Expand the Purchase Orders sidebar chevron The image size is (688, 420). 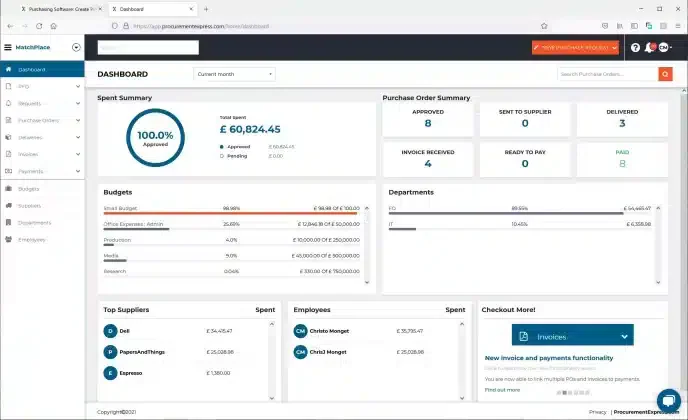pyautogui.click(x=78, y=120)
